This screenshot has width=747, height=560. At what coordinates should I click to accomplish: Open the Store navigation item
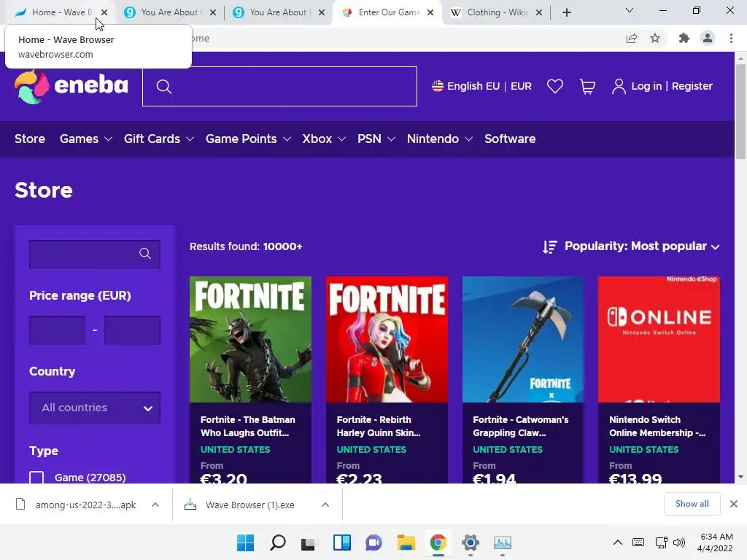click(30, 139)
